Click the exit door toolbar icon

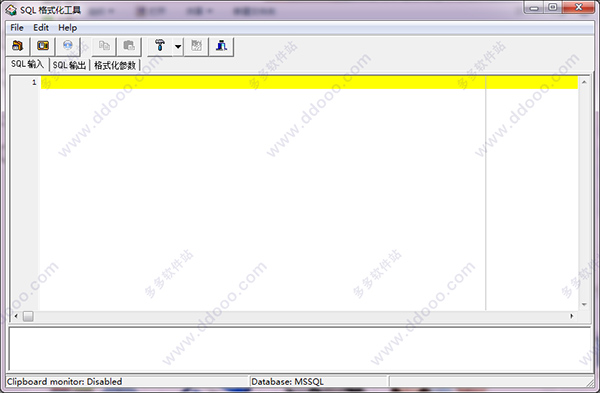click(x=222, y=46)
